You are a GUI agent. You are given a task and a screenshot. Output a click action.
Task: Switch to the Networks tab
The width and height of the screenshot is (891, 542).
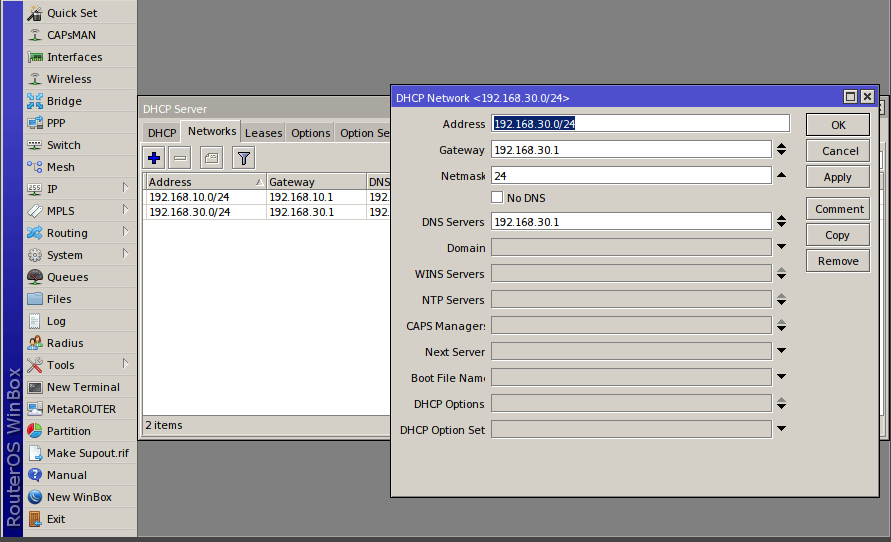[211, 131]
